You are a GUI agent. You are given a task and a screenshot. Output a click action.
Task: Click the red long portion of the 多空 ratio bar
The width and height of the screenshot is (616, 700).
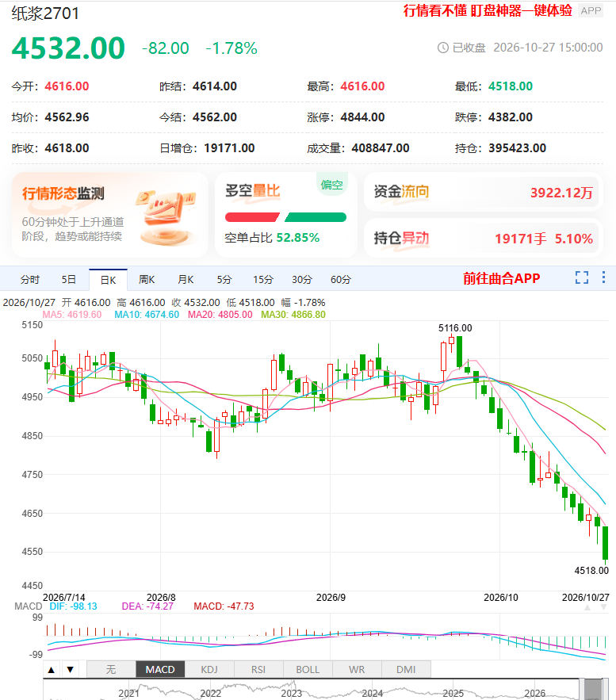[252, 217]
